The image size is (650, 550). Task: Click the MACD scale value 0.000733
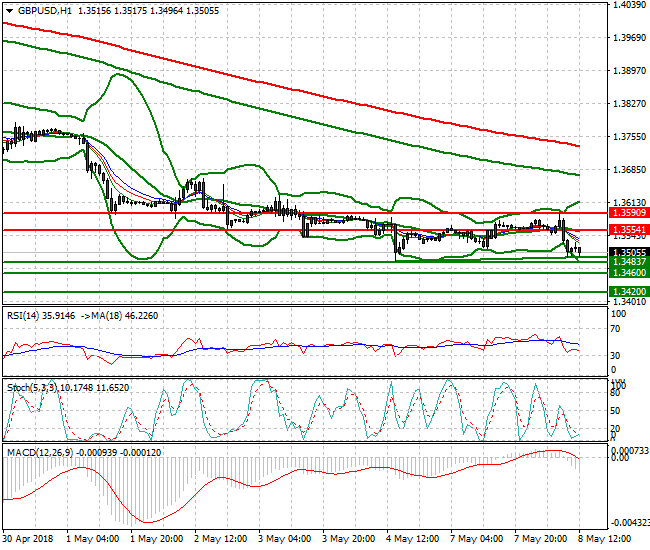click(630, 451)
